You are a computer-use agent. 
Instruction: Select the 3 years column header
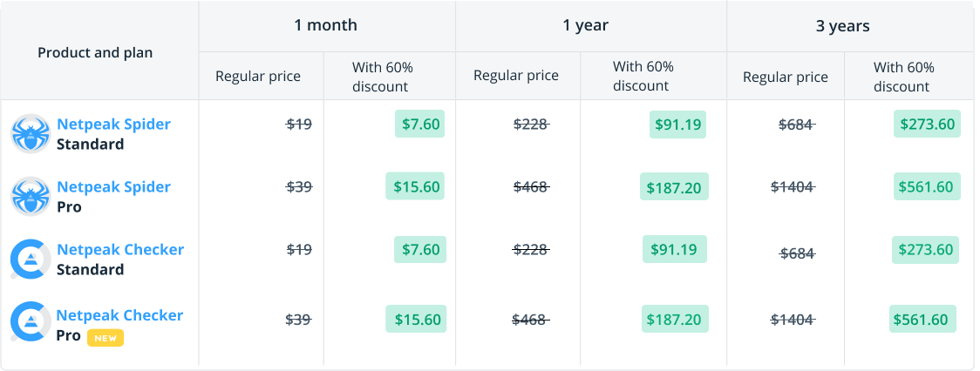pos(842,26)
